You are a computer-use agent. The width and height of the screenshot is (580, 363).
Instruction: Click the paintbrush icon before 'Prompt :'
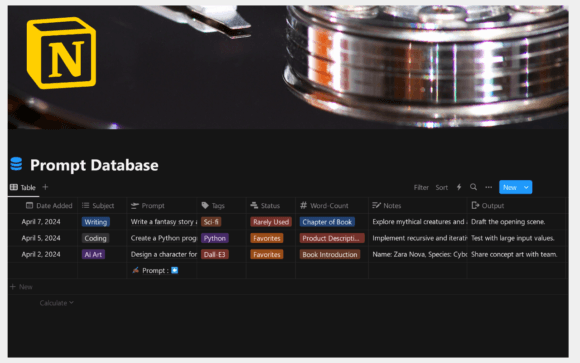[x=136, y=270]
